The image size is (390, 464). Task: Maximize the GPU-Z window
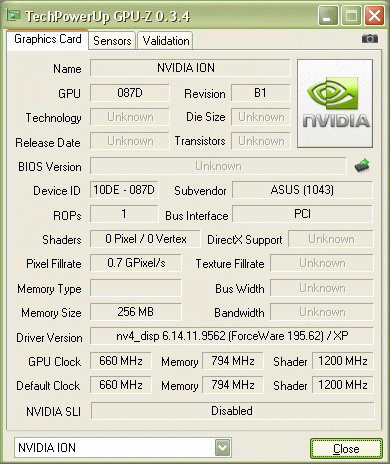[x=351, y=16]
